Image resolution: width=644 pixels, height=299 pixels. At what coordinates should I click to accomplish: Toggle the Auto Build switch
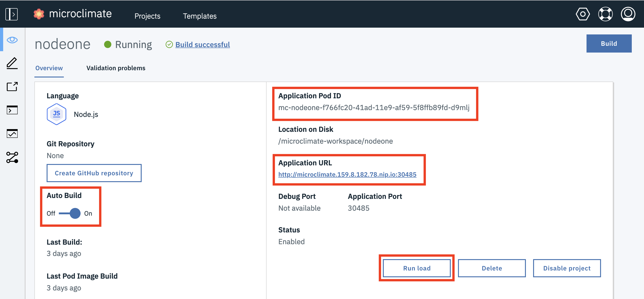pyautogui.click(x=70, y=213)
